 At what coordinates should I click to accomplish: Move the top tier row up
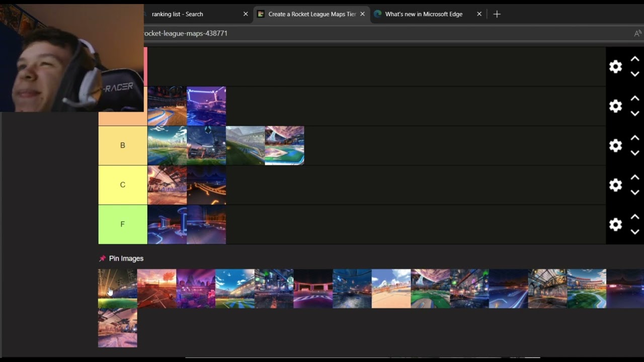tap(635, 59)
